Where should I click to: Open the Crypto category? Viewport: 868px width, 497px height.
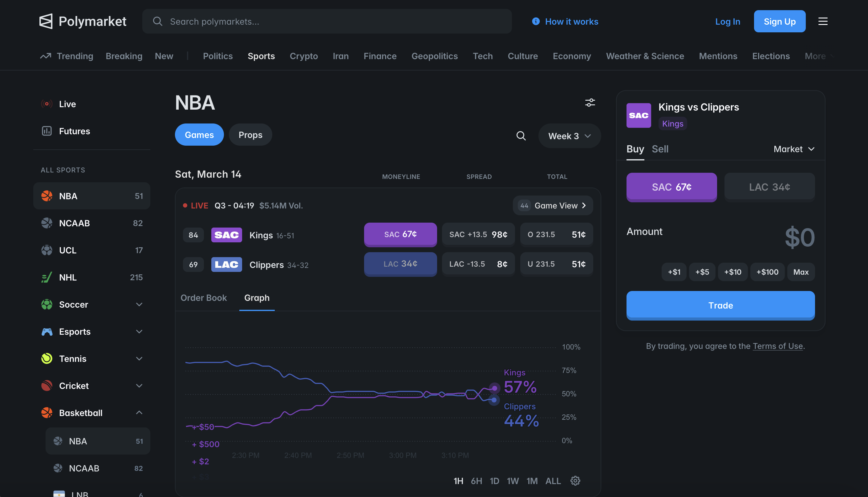(303, 56)
